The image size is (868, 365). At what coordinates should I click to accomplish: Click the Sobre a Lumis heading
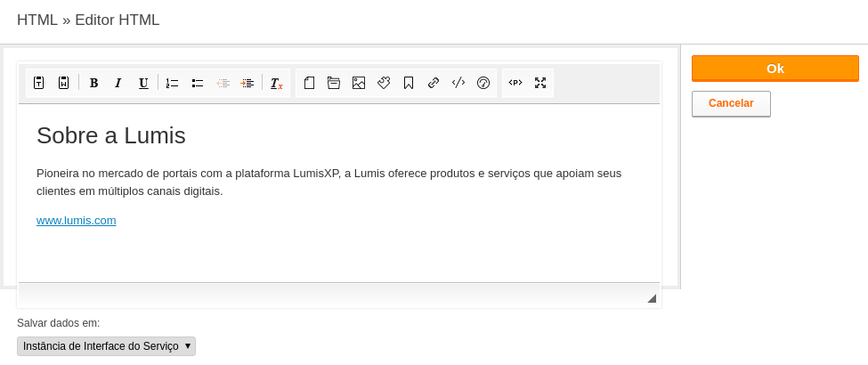click(111, 135)
